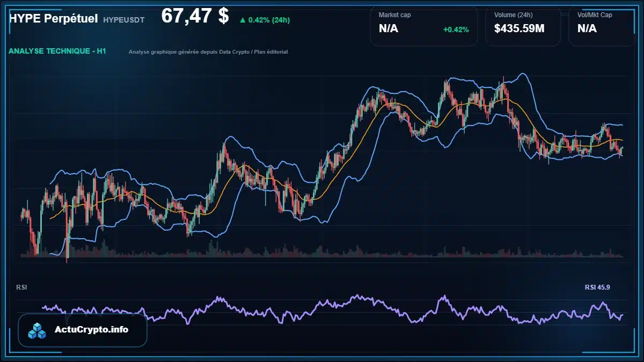Viewport: 644px width, 362px height.
Task: Click the Market cap label
Action: point(394,15)
